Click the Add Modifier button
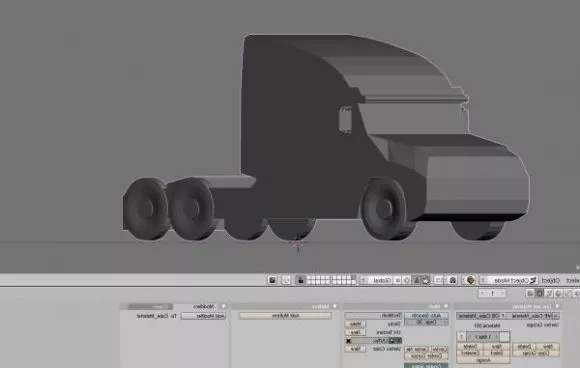 point(203,316)
